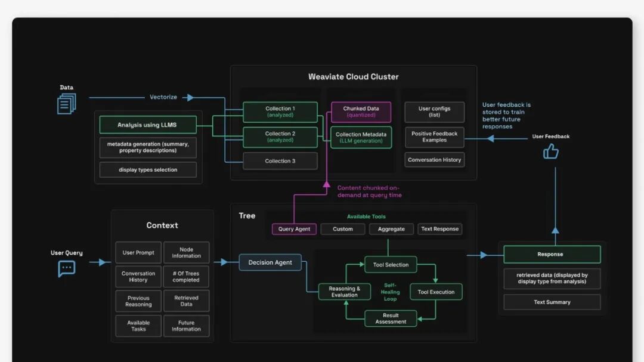Select the Available Tasks context box
Screen dimensions: 644x362
pos(138,326)
